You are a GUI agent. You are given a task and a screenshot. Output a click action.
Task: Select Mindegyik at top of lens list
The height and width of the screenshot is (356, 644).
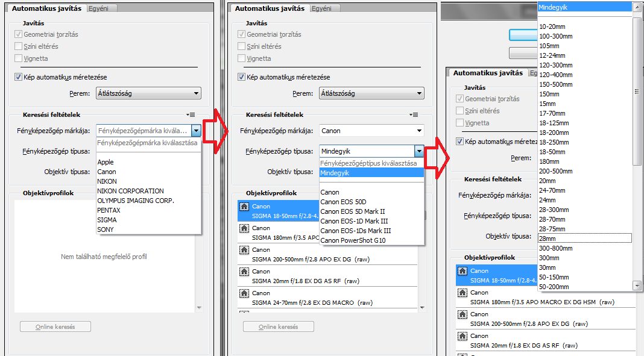pyautogui.click(x=585, y=7)
